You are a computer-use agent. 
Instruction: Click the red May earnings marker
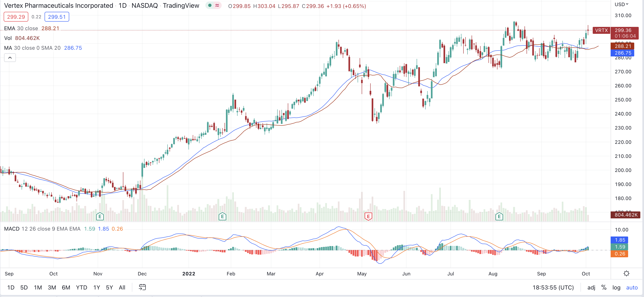368,216
